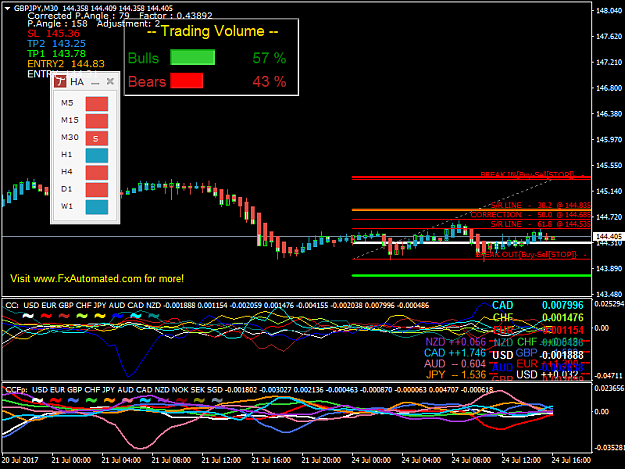Click the M30 box marked S
The height and width of the screenshot is (469, 625).
[x=97, y=138]
